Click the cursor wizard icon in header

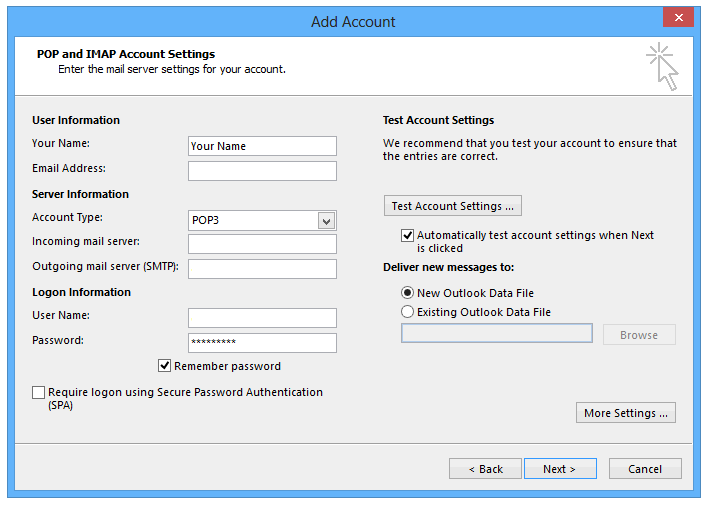click(662, 66)
